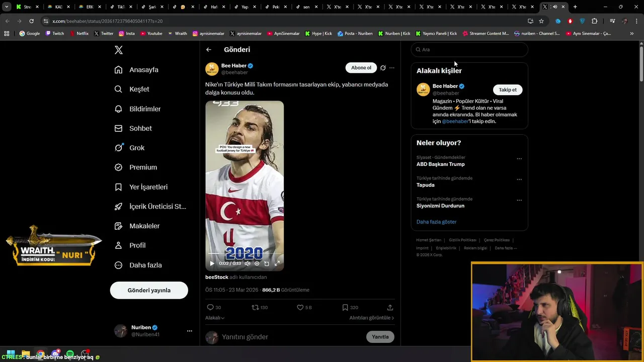Click the Windows Start button
The height and width of the screenshot is (362, 644).
click(11, 353)
